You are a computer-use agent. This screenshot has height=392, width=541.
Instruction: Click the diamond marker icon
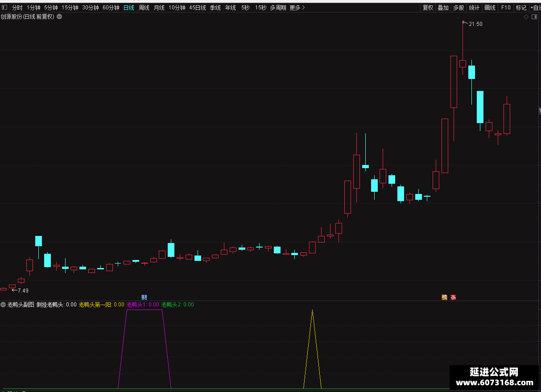[526, 17]
